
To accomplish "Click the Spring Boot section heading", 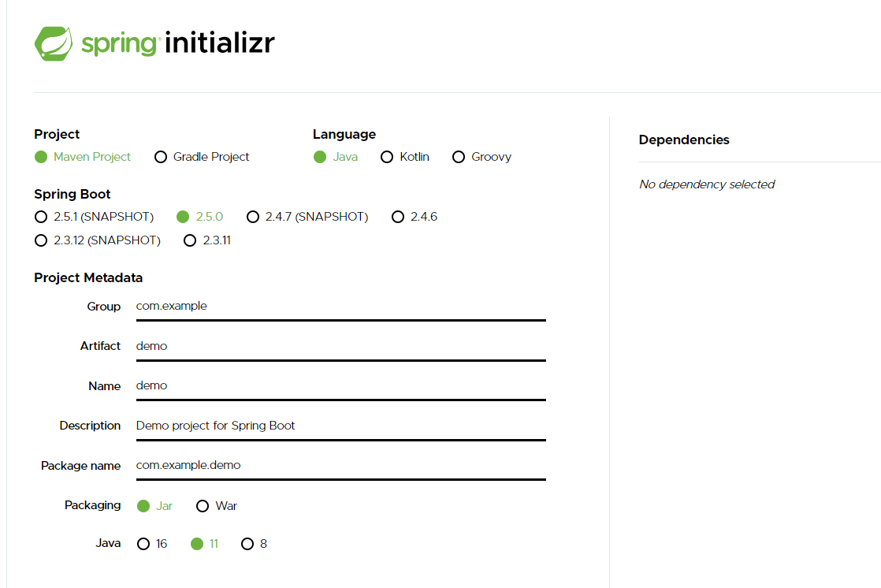I will coord(72,195).
